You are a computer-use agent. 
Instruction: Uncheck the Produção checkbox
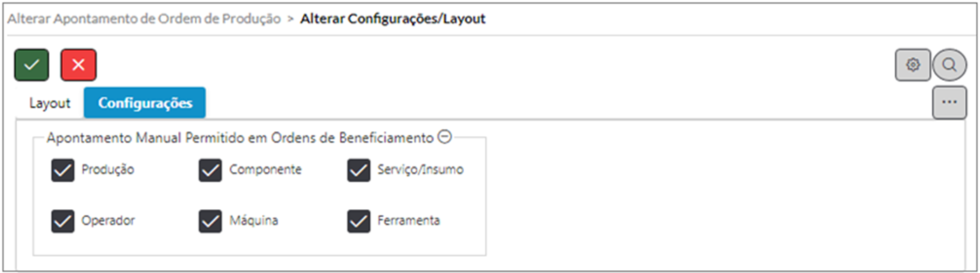pyautogui.click(x=63, y=171)
